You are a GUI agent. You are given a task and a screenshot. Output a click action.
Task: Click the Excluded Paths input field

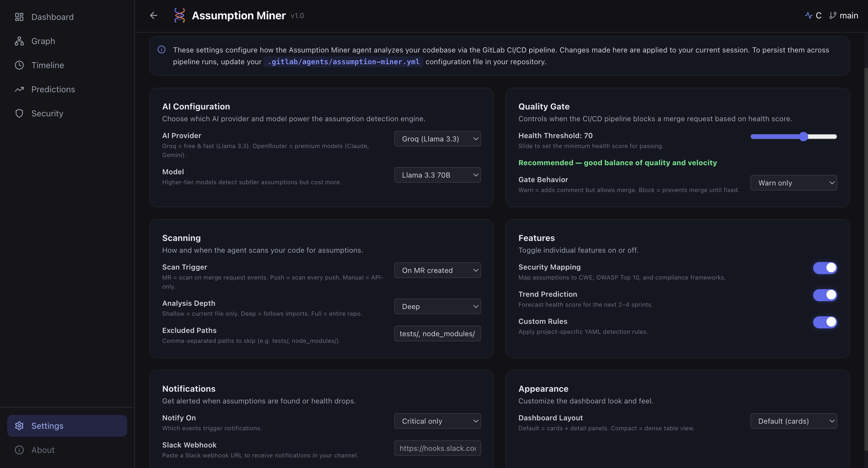pyautogui.click(x=437, y=334)
